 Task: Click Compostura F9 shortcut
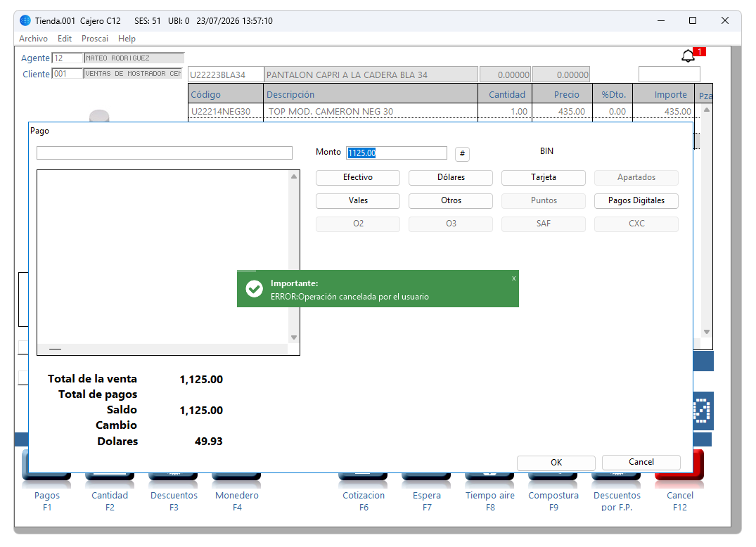(x=553, y=501)
